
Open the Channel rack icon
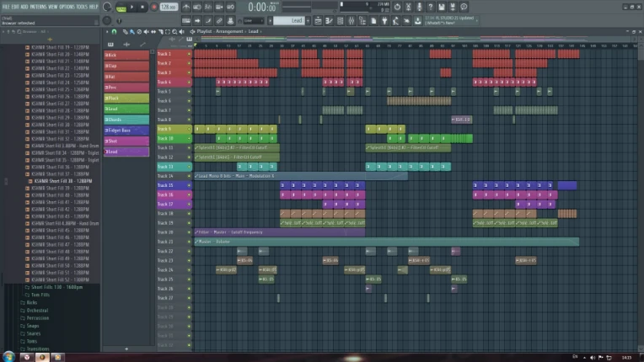click(x=340, y=20)
